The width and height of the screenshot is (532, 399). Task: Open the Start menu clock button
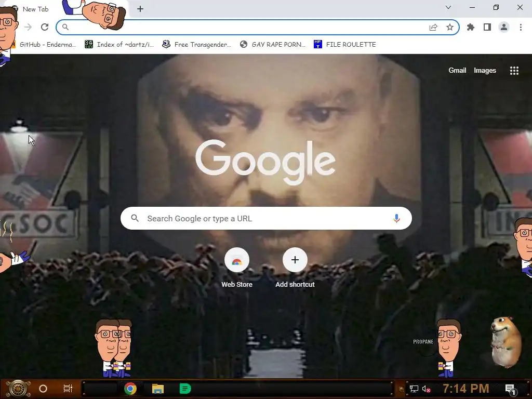click(18, 389)
